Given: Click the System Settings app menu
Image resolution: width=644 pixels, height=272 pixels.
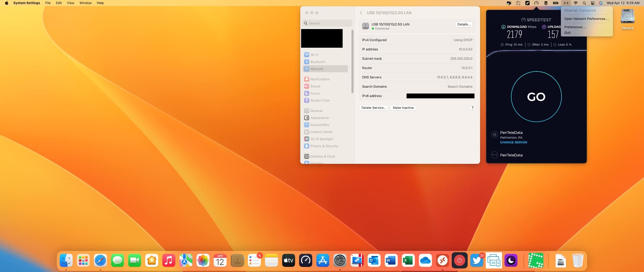Looking at the screenshot, I should 27,3.
